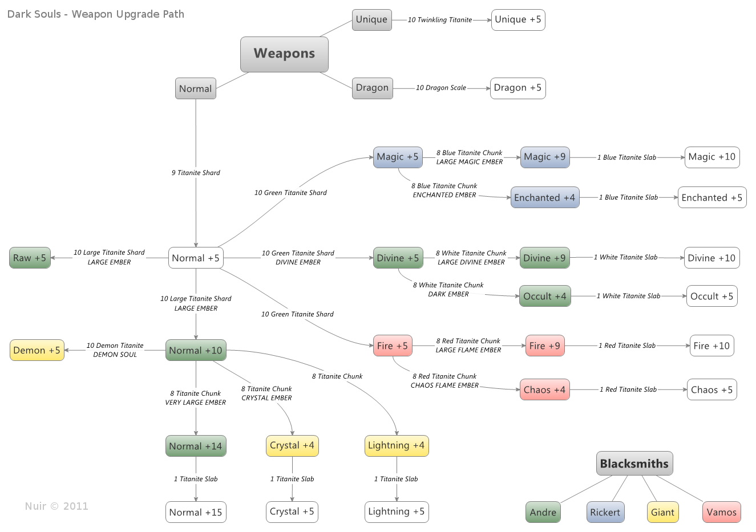
Task: Click the Chaos +4 red node
Action: click(544, 389)
